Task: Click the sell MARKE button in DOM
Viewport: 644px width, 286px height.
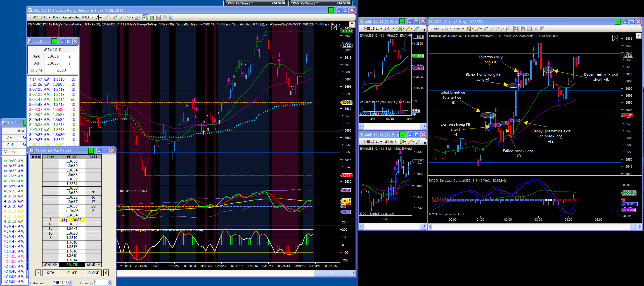Action: pos(93,264)
